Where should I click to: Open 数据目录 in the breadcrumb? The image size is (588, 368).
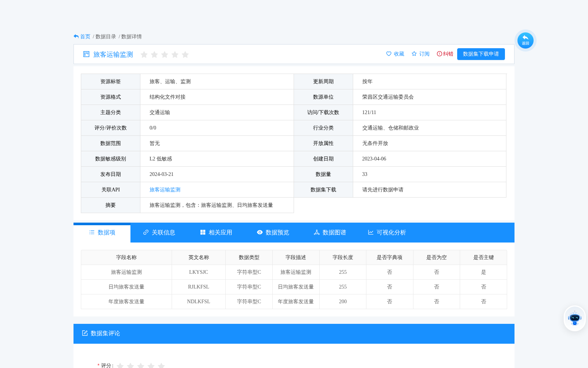[x=106, y=36]
